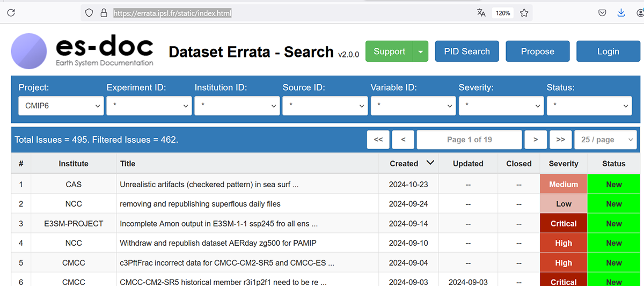The width and height of the screenshot is (644, 286).
Task: Click the 2024-10-23 created date cell
Action: 408,185
